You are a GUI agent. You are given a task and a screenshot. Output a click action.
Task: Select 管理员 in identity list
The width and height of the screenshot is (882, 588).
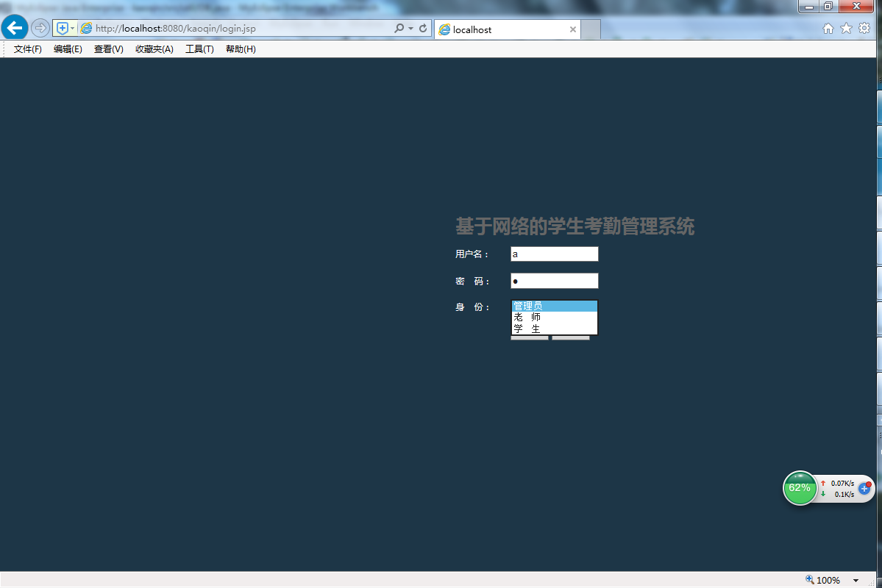(x=554, y=306)
